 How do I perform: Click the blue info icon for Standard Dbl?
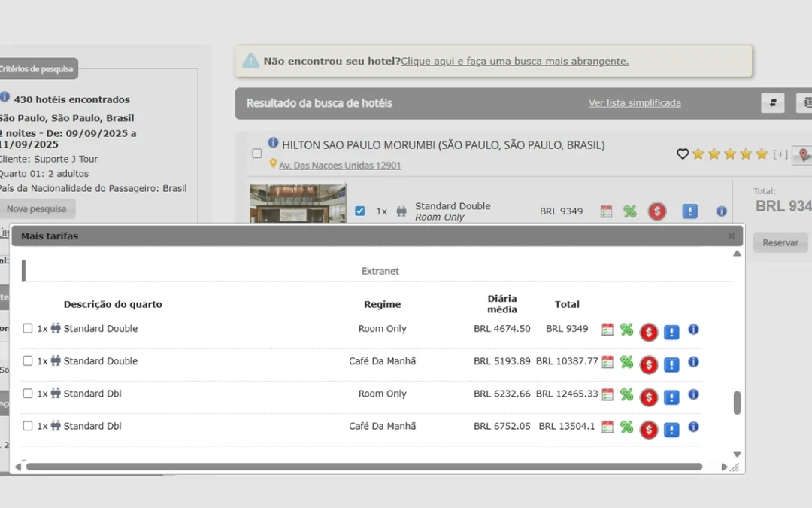click(x=693, y=394)
